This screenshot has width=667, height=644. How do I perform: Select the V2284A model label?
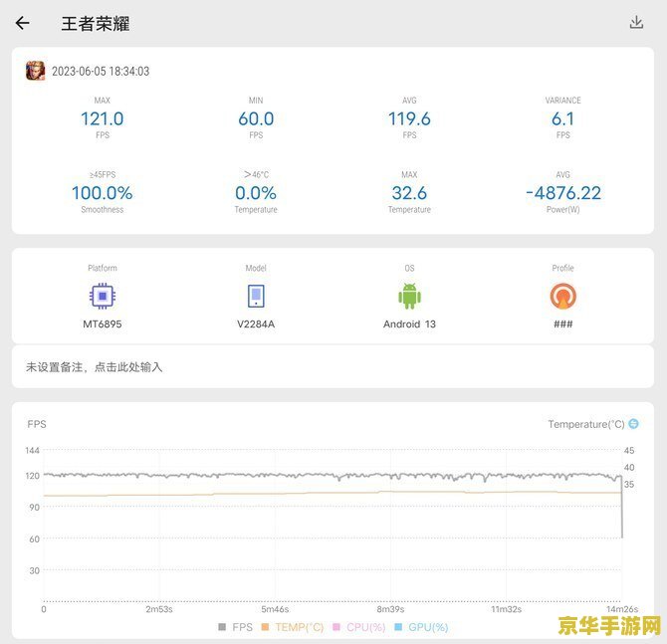click(256, 324)
